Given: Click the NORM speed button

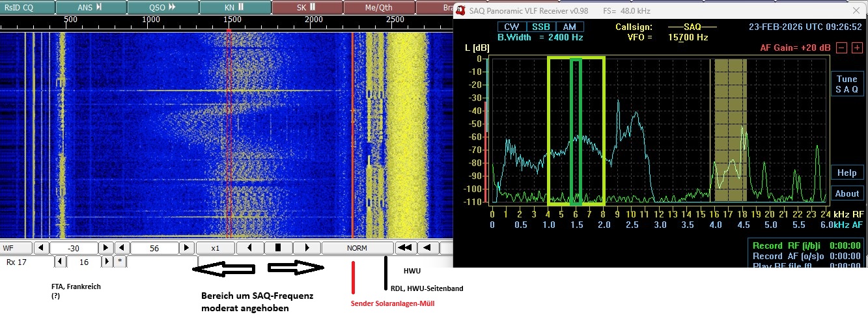Looking at the screenshot, I should coord(357,248).
